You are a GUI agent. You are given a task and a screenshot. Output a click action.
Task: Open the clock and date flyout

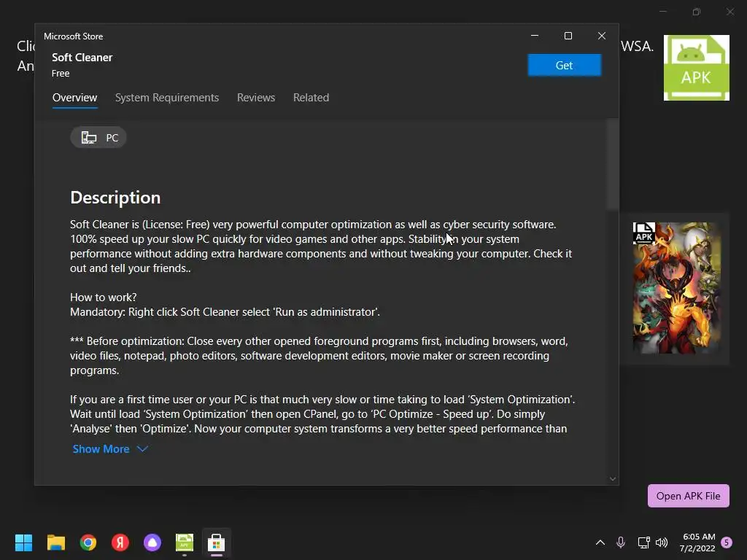[x=698, y=542]
